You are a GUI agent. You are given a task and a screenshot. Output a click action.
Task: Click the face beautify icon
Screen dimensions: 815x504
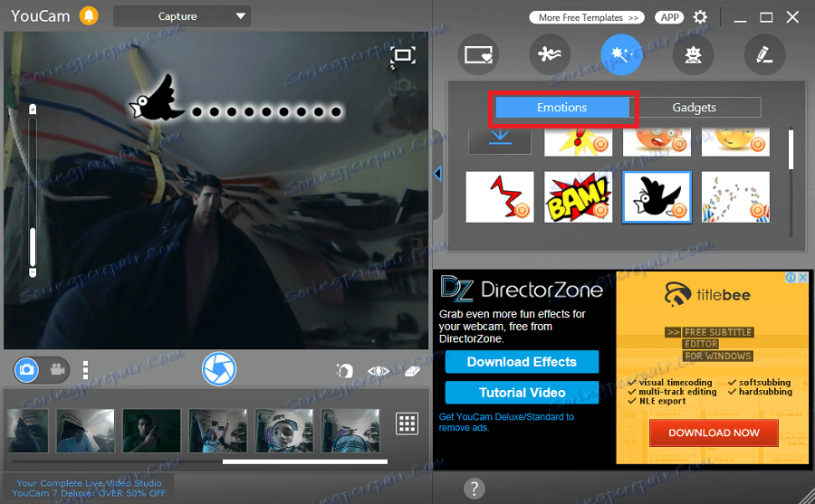pos(344,370)
